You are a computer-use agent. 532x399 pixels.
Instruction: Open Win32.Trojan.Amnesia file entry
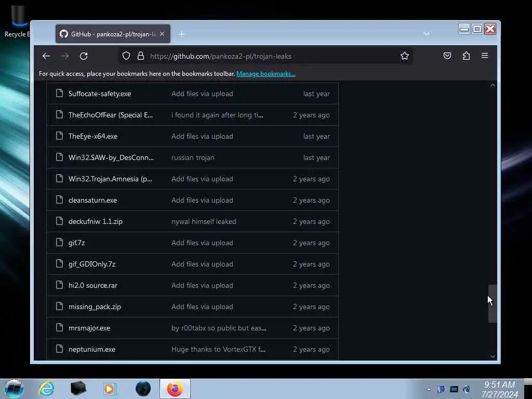tap(110, 179)
